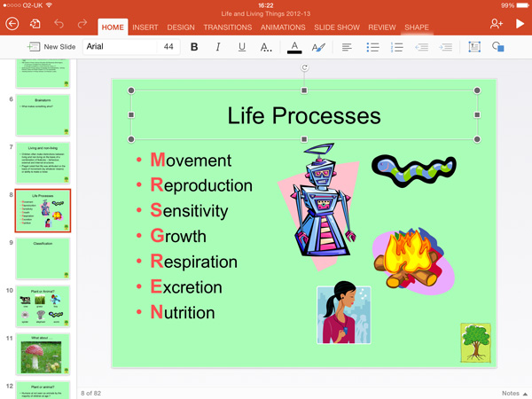
Task: Switch to the DESIGN tab
Action: (181, 27)
